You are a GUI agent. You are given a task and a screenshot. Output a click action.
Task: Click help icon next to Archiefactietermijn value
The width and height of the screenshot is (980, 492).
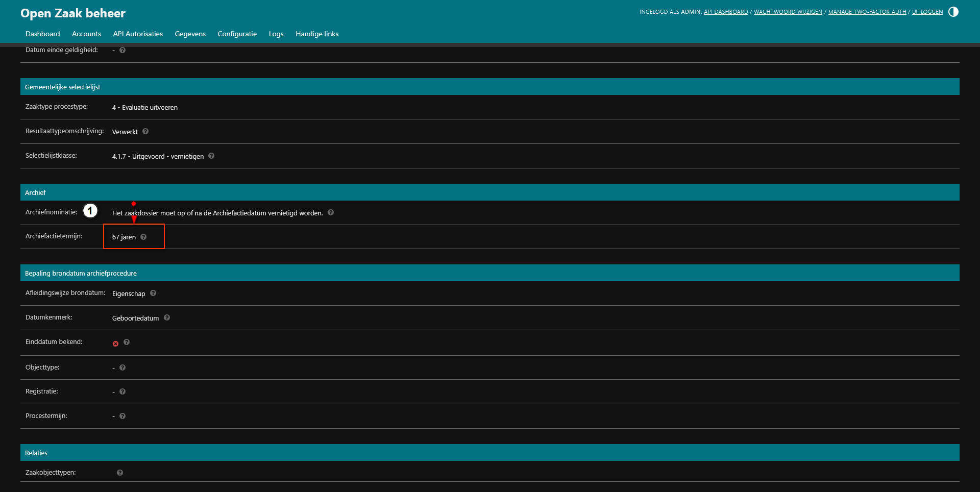pos(143,237)
